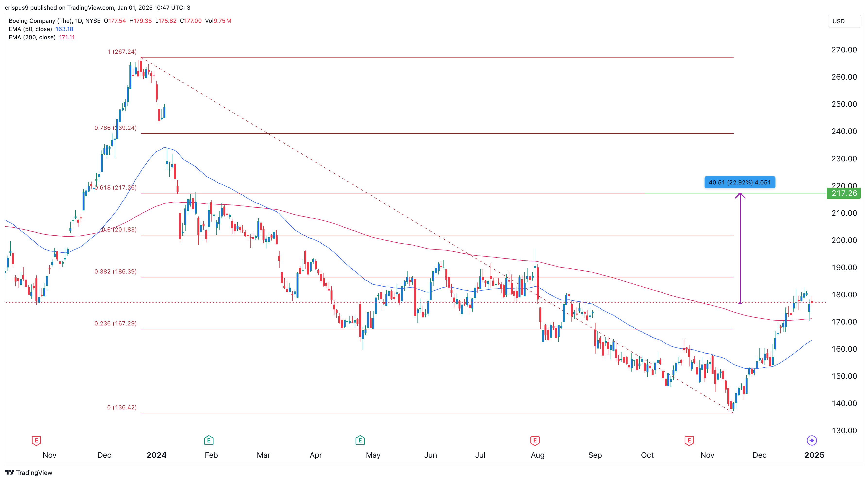Click the Boeing Company (The) symbol title
This screenshot has width=868, height=481.
(40, 21)
